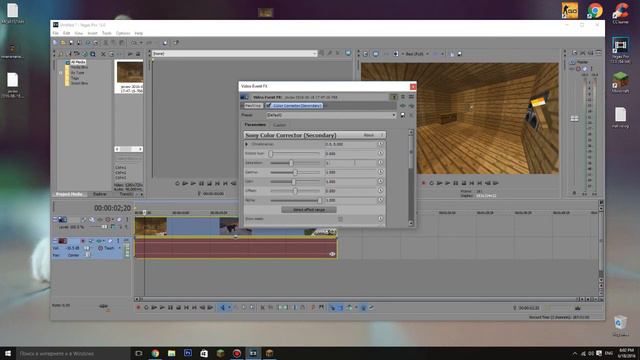640x360 pixels.
Task: Open the Edit menu
Action: click(x=67, y=33)
